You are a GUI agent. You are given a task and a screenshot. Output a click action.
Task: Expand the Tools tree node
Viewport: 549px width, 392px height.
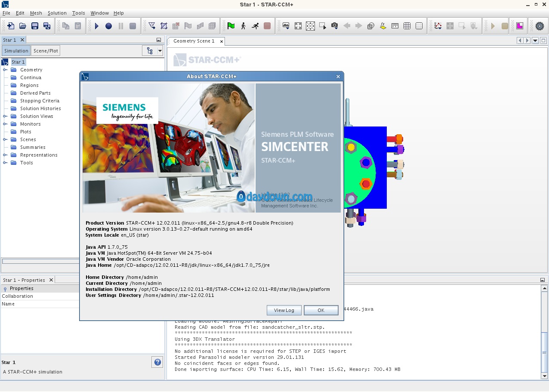tap(5, 163)
